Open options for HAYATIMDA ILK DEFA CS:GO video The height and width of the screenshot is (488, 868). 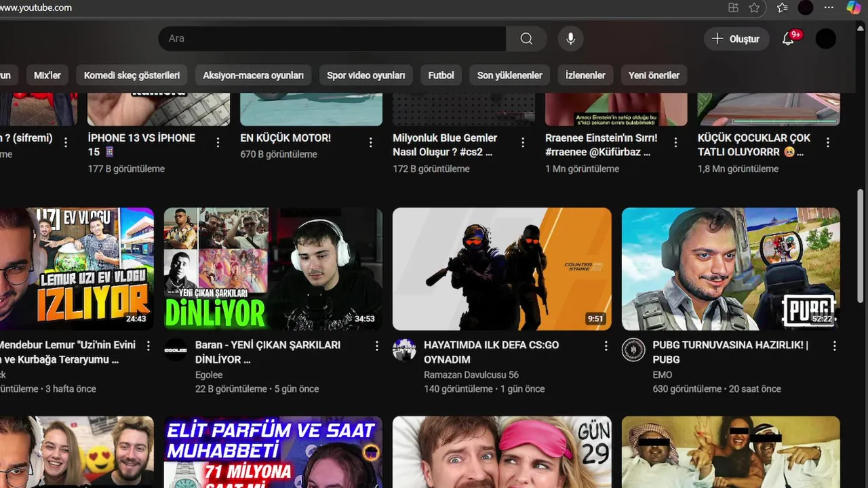coord(606,346)
